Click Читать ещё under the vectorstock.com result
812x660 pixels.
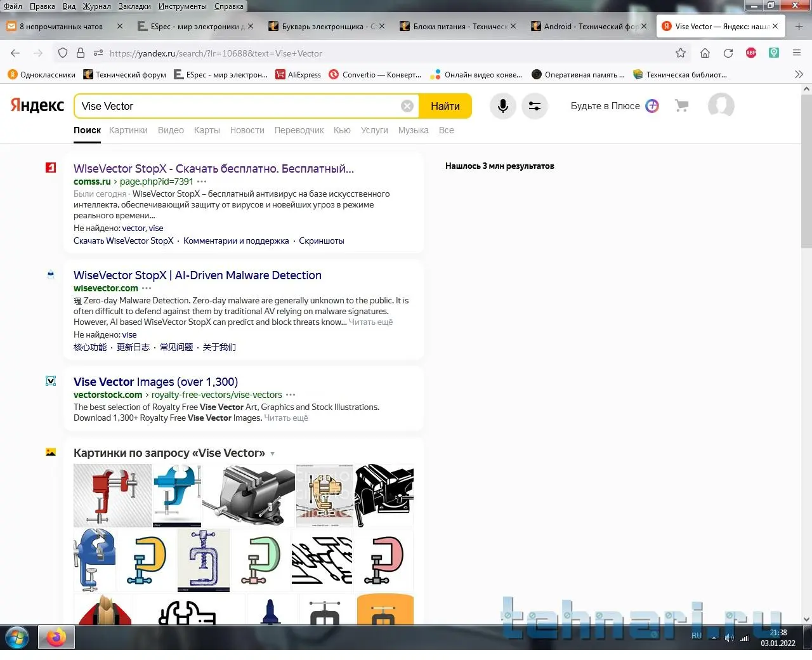[286, 418]
